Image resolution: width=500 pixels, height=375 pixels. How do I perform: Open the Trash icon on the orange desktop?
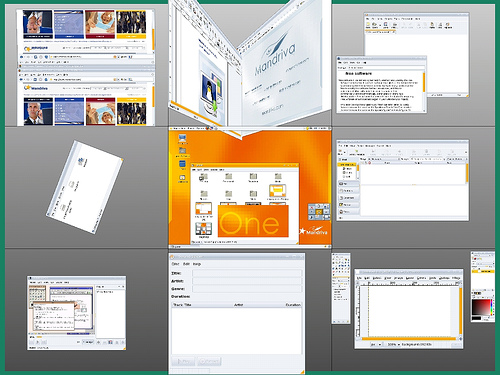(182, 165)
